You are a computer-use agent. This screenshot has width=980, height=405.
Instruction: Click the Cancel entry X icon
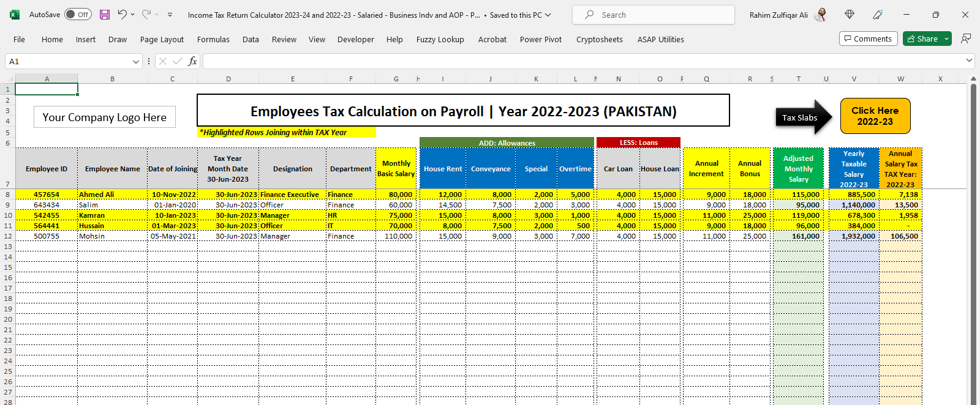[163, 61]
